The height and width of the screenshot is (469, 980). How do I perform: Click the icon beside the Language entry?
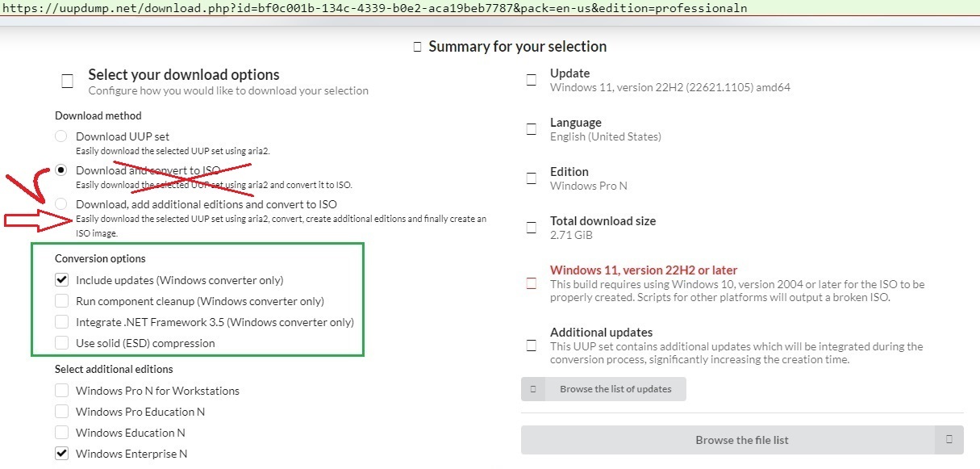(x=531, y=129)
